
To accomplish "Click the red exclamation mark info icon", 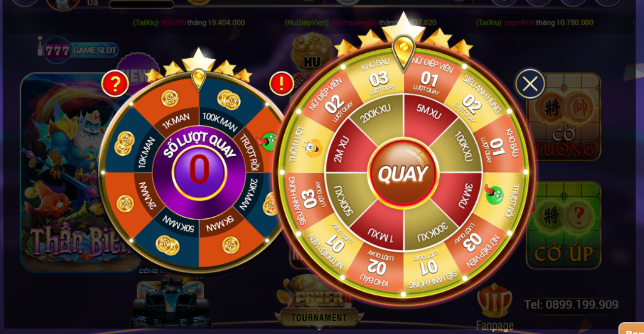I will coord(282,83).
